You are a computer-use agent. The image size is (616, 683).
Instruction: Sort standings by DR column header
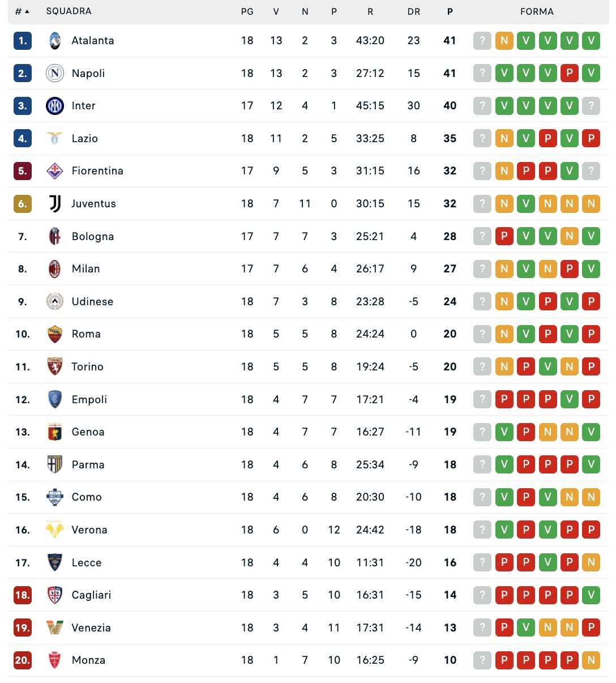point(414,11)
